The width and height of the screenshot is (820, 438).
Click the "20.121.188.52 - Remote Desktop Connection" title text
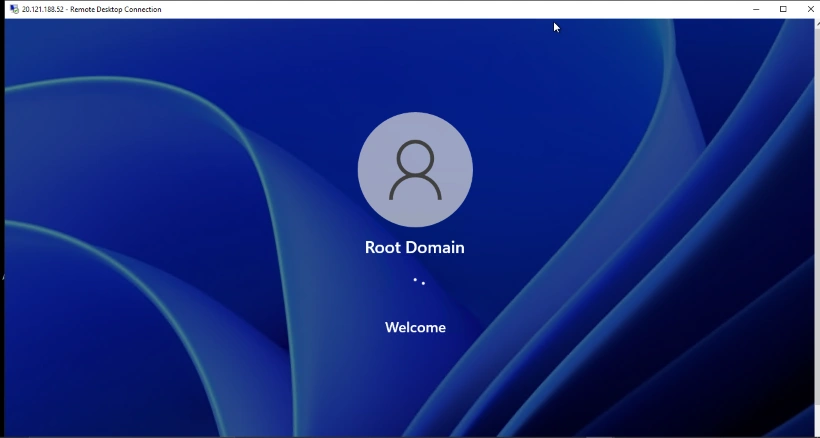coord(92,9)
